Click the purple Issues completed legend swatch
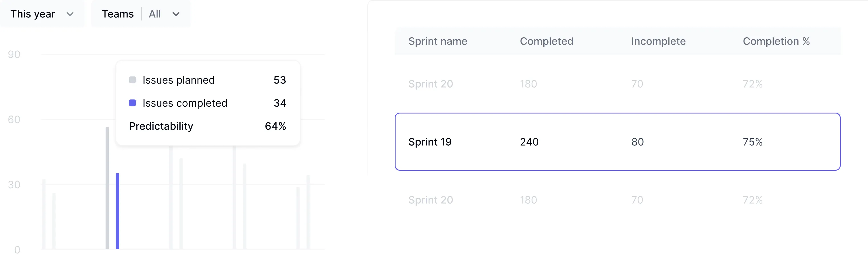Viewport: 868px width, 256px height. coord(132,103)
